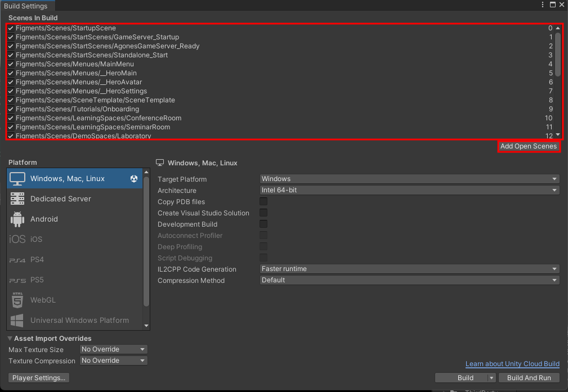This screenshot has width=568, height=392.
Task: Click the platform list scrollbar thumb
Action: click(x=146, y=242)
